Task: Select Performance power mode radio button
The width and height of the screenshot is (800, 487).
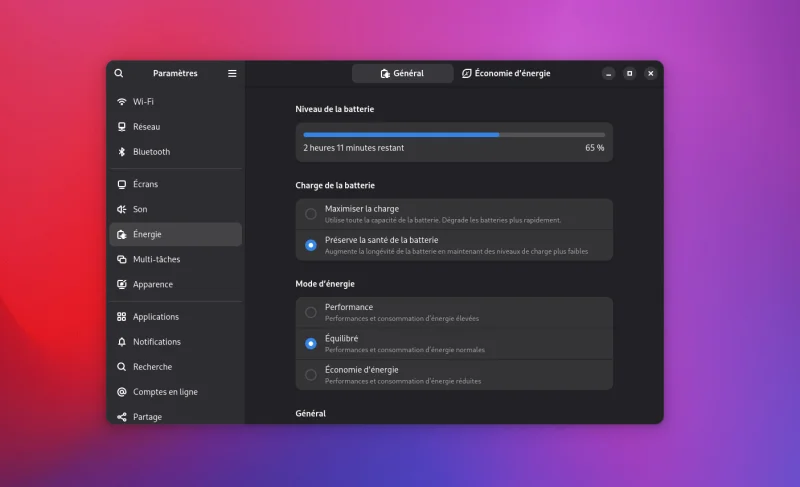Action: pyautogui.click(x=310, y=312)
